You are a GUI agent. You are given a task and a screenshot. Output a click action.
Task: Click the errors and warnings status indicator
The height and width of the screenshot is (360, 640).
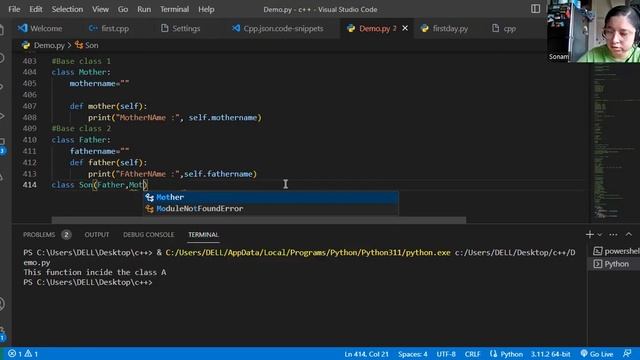coord(23,354)
